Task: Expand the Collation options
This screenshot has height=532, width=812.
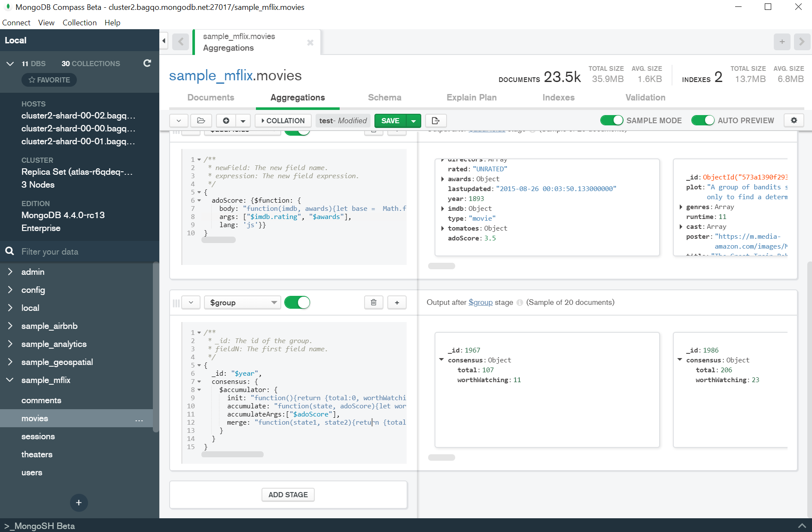Action: coord(283,121)
